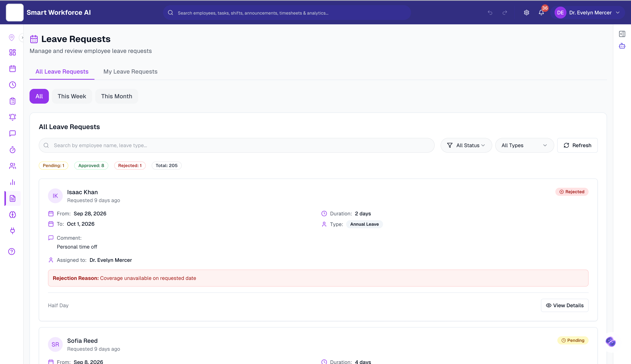The image size is (631, 364).
Task: Click the Approved: 8 chip
Action: (91, 166)
